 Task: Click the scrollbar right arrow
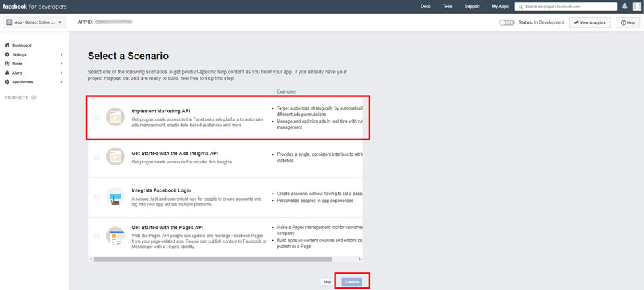360,260
